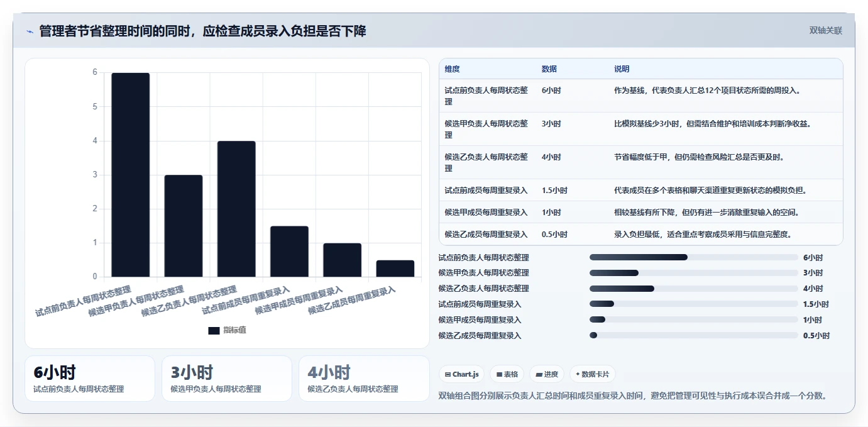Click progress list label 候选甲成员每周重复录入

480,319
